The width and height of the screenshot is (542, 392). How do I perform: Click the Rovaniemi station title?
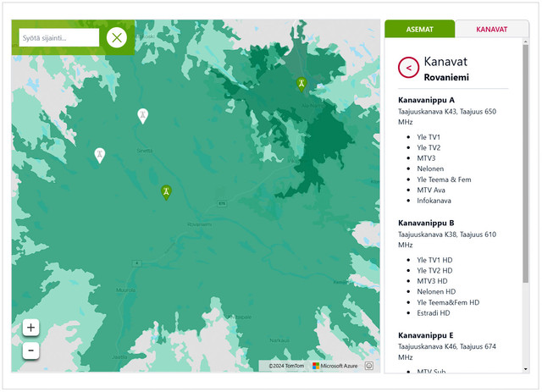(446, 77)
